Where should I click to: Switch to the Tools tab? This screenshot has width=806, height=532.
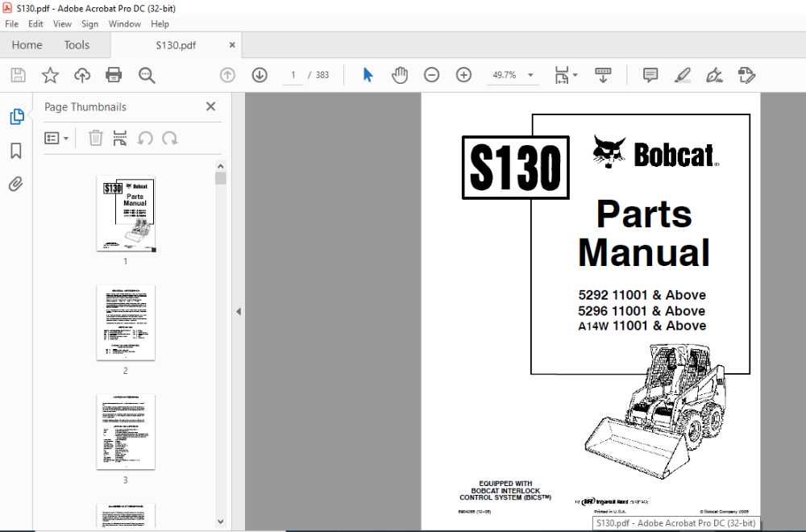[77, 45]
